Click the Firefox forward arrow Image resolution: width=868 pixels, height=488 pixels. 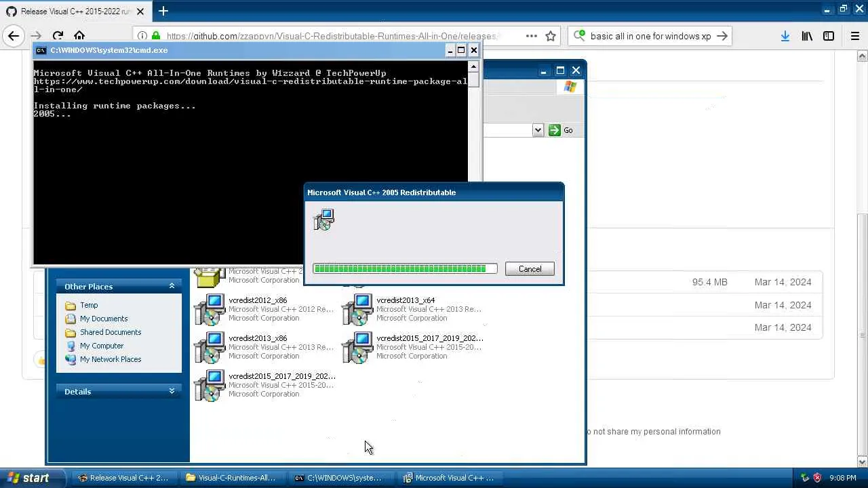(36, 36)
